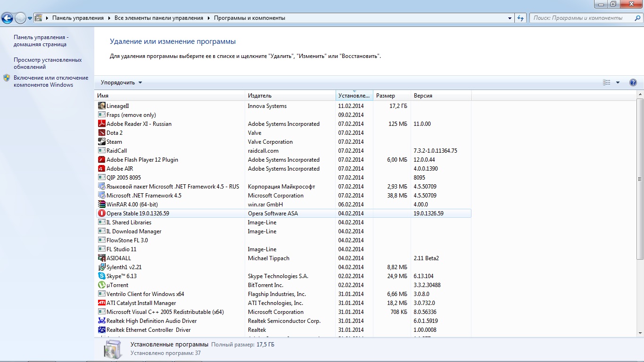Go back with the navigation arrow
Image resolution: width=644 pixels, height=362 pixels.
tap(8, 18)
